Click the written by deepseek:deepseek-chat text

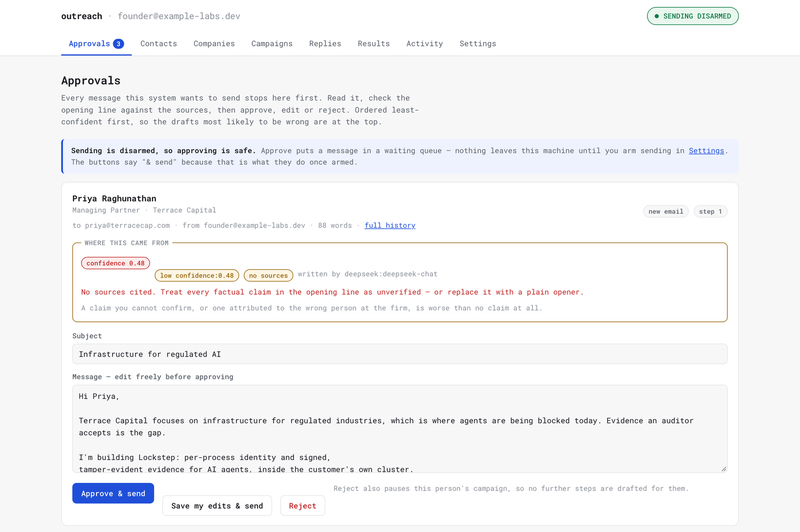click(x=367, y=274)
